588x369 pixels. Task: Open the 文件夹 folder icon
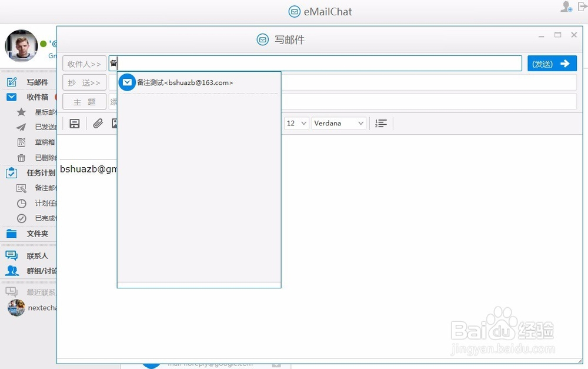click(12, 234)
